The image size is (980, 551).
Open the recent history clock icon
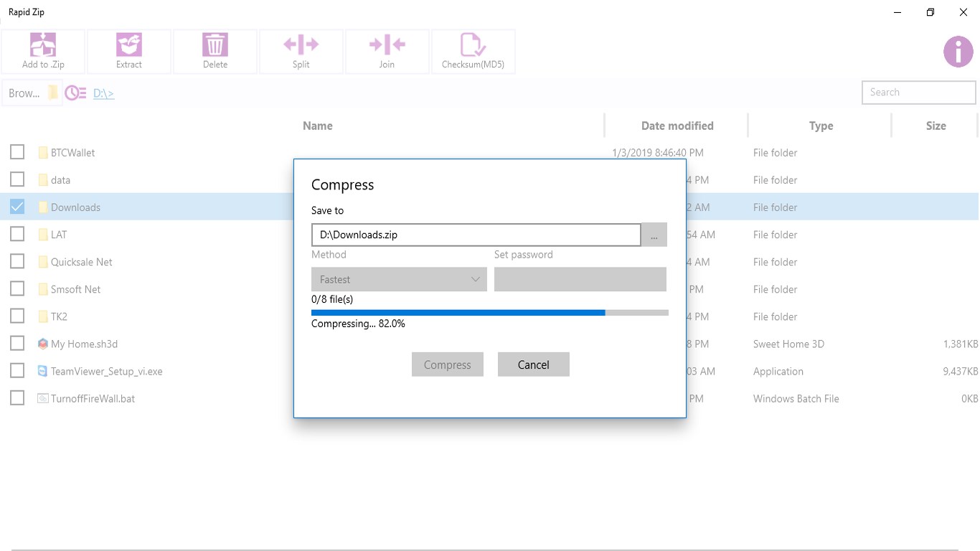point(76,93)
